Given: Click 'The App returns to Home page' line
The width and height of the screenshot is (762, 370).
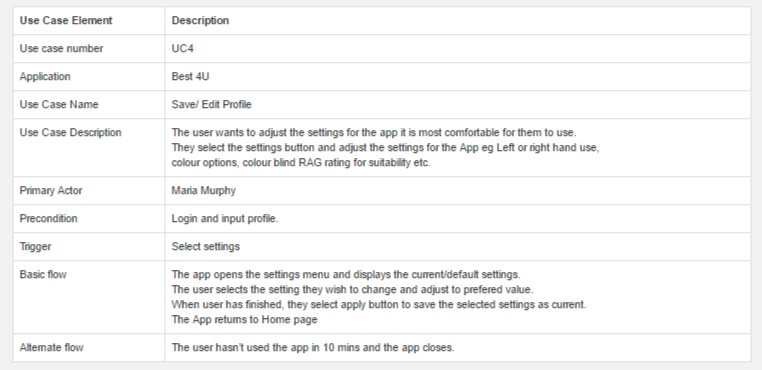Looking at the screenshot, I should tap(244, 319).
